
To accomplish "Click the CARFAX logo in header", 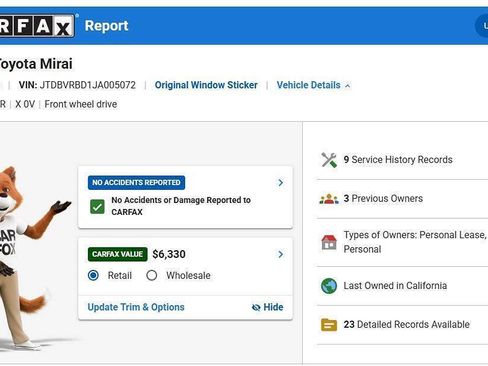I will click(x=37, y=25).
